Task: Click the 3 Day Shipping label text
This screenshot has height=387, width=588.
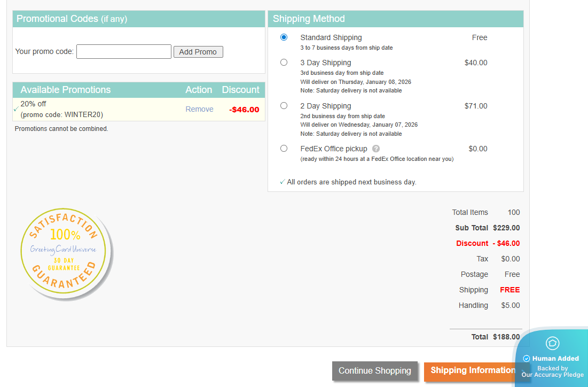Action: (x=325, y=63)
